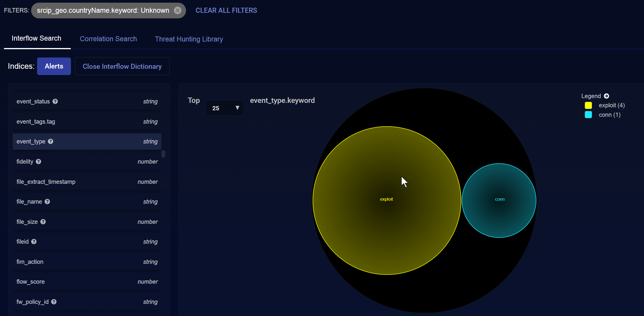
Task: Click yellow exploit legend swatch
Action: pyautogui.click(x=588, y=106)
